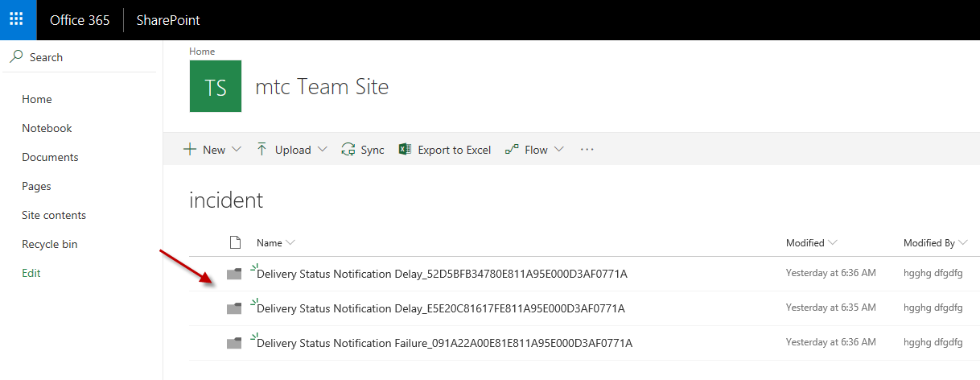
Task: Click the Home breadcrumb link
Action: click(202, 52)
